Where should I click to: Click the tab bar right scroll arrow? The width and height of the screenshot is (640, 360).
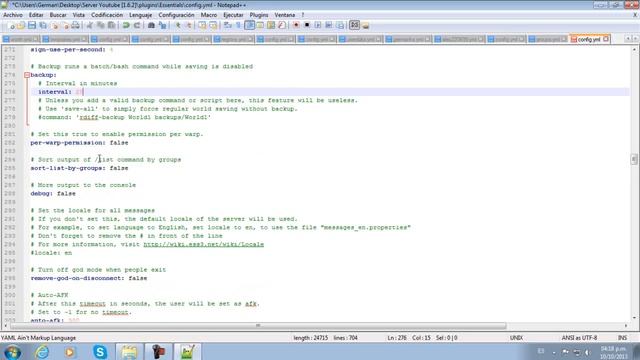635,39
